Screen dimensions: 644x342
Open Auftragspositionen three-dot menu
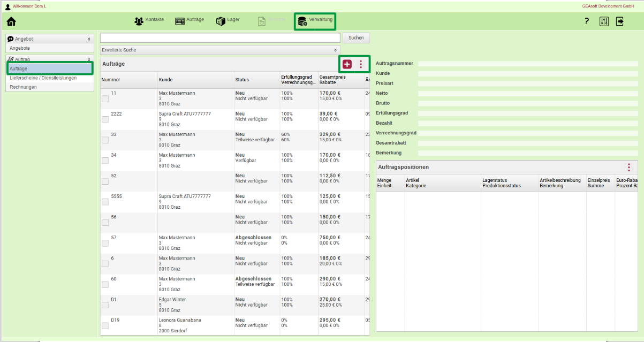point(629,167)
